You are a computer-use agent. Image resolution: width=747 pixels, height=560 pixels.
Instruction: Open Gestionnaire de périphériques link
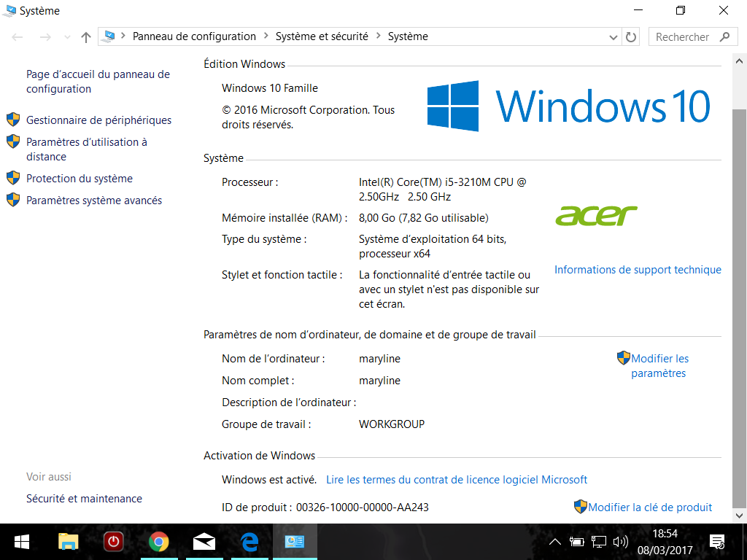point(98,120)
